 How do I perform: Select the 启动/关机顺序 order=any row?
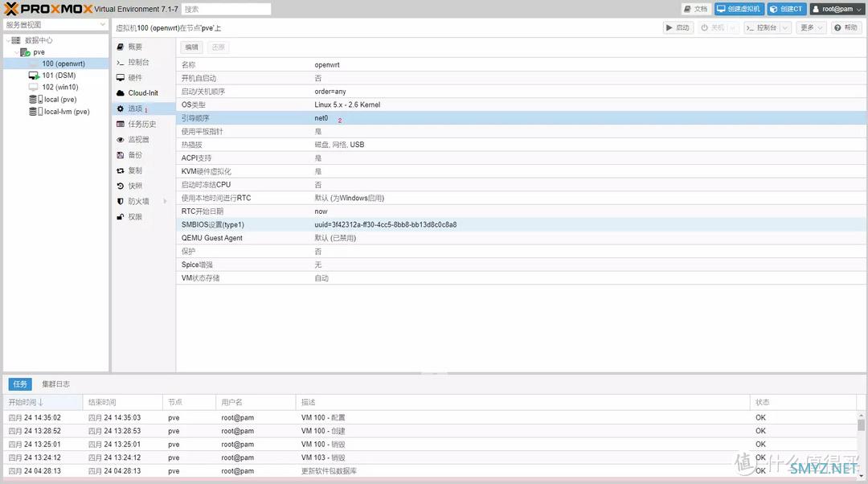point(522,92)
